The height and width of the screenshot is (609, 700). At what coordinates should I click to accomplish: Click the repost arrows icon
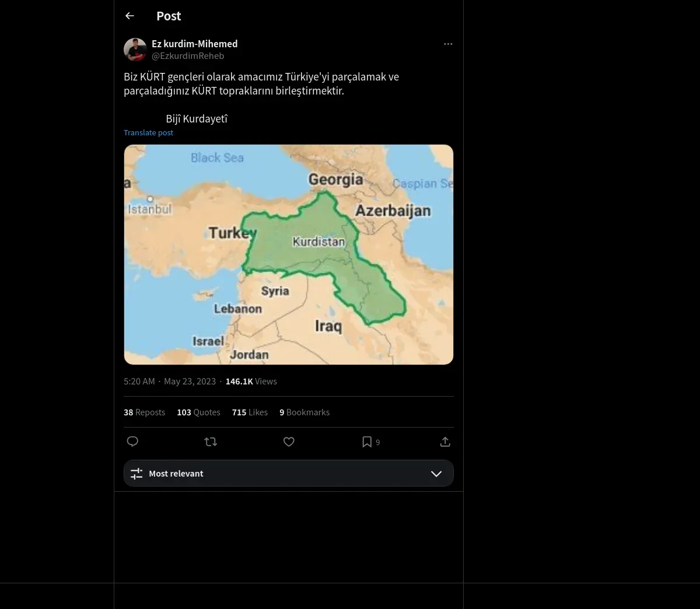[x=211, y=442]
